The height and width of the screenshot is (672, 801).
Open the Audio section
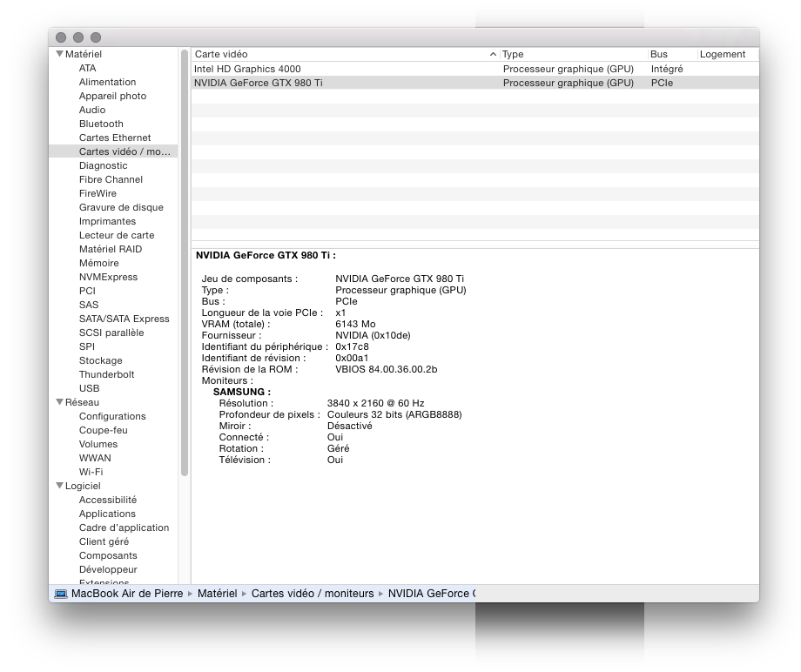(x=92, y=110)
